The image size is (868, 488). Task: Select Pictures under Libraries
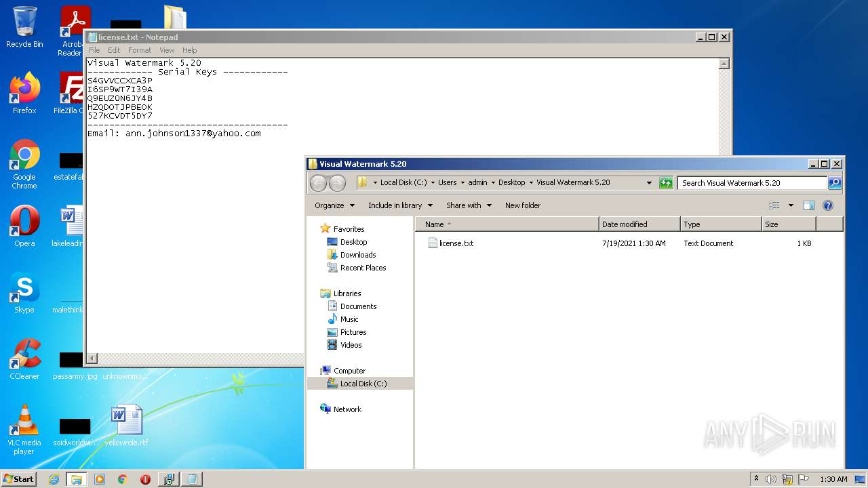click(353, 332)
